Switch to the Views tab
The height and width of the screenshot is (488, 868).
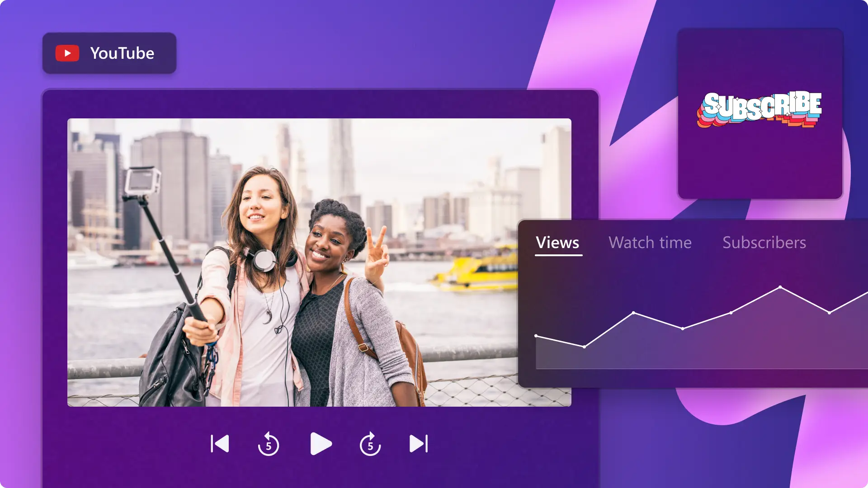click(x=557, y=243)
